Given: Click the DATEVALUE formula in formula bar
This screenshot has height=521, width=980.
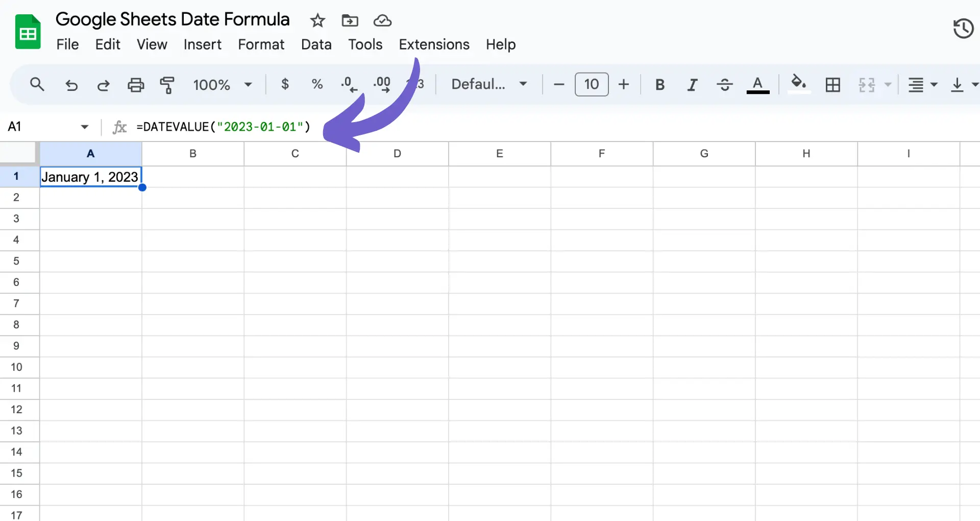Looking at the screenshot, I should pyautogui.click(x=223, y=127).
